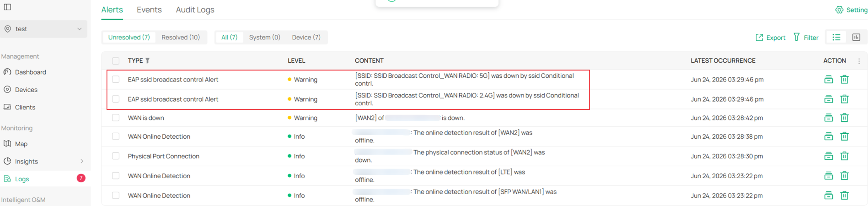Delete the 2.4G ssid broadcast alert

tap(844, 99)
